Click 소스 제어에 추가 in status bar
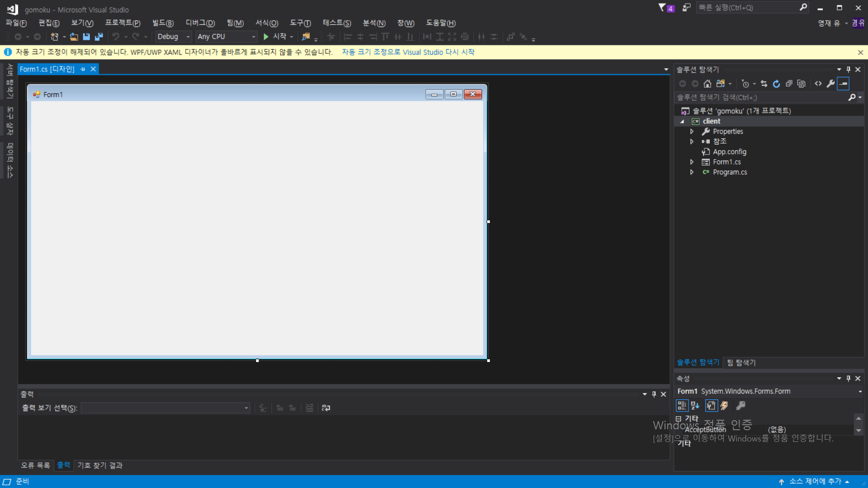Viewport: 868px width, 488px height. (x=815, y=481)
